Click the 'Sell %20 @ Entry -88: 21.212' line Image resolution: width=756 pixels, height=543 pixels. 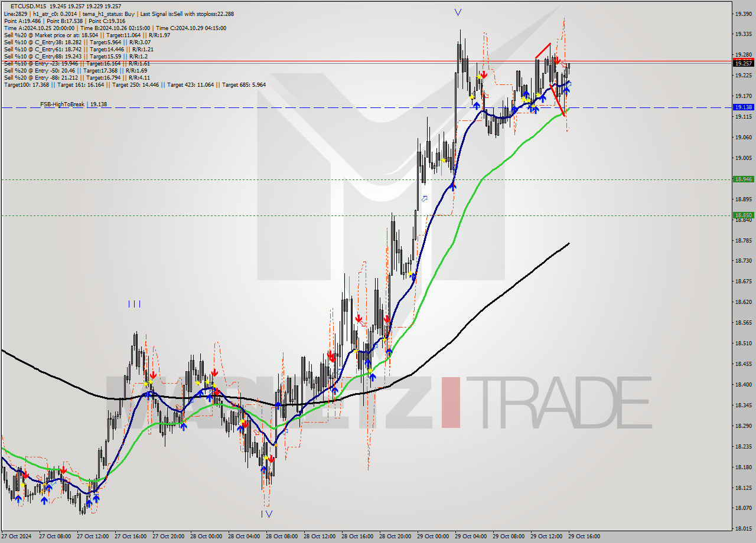(77, 77)
